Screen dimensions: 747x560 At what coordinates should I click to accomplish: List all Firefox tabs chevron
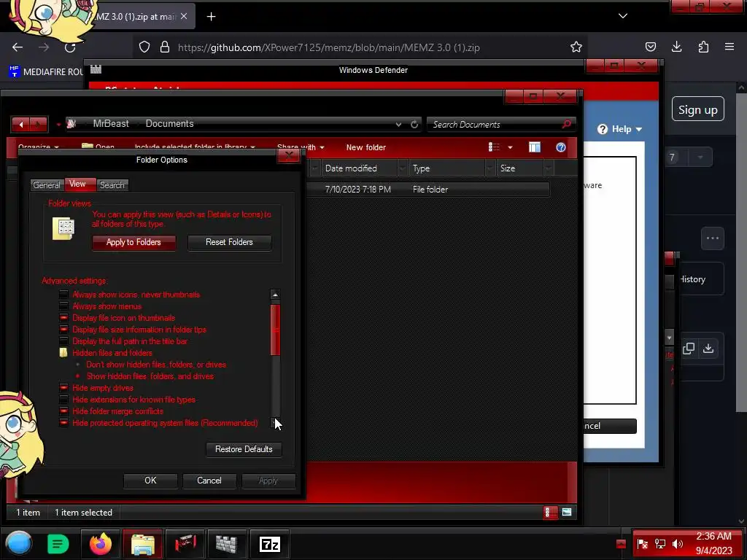(623, 16)
